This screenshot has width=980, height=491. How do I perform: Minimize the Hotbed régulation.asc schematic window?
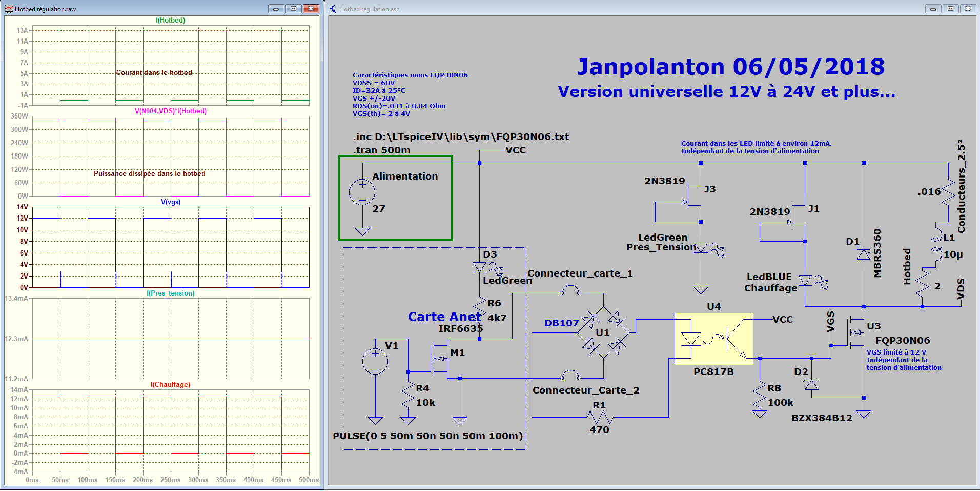[933, 9]
